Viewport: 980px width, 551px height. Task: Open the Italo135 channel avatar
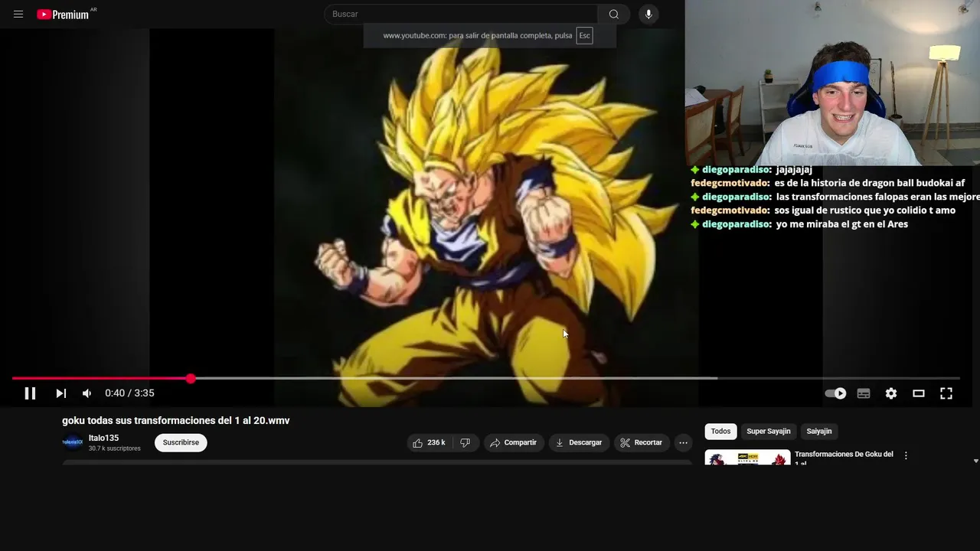[73, 442]
